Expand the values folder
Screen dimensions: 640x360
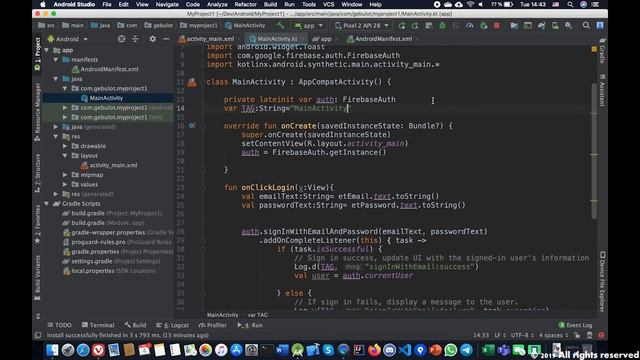[65, 184]
